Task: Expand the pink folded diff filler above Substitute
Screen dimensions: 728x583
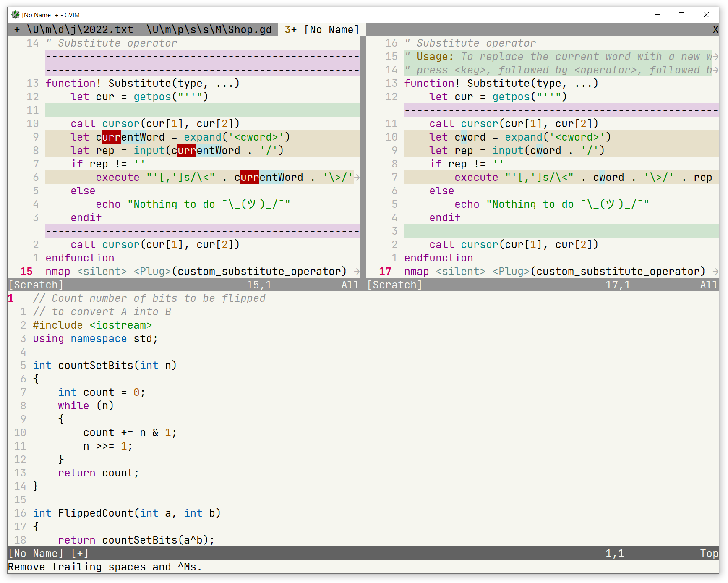Action: [x=201, y=63]
